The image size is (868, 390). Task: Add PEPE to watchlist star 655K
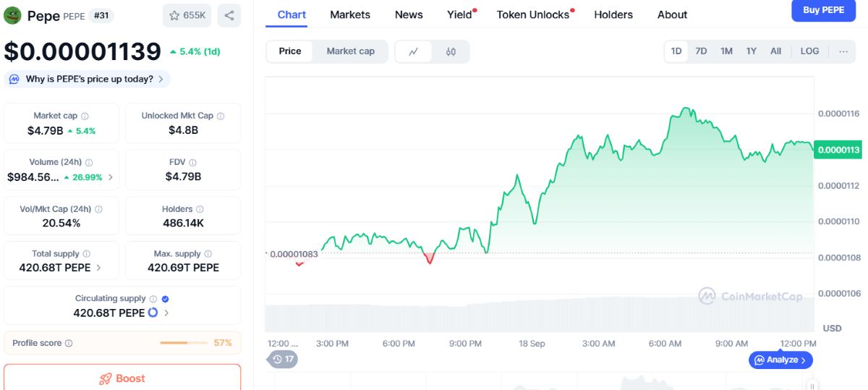coord(187,15)
